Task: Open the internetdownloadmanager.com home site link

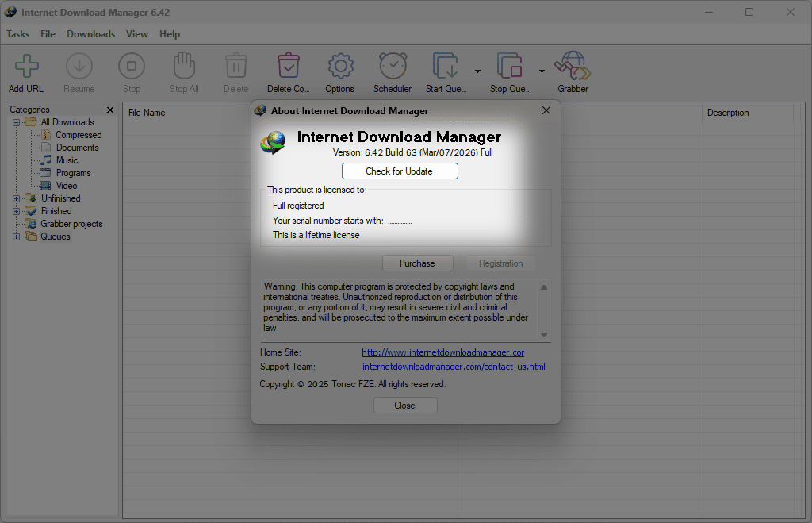Action: (x=442, y=352)
